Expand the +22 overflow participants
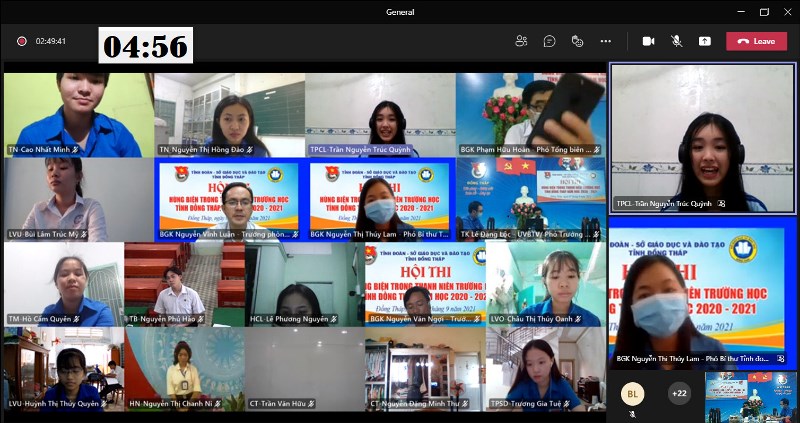800x423 pixels. click(x=679, y=393)
